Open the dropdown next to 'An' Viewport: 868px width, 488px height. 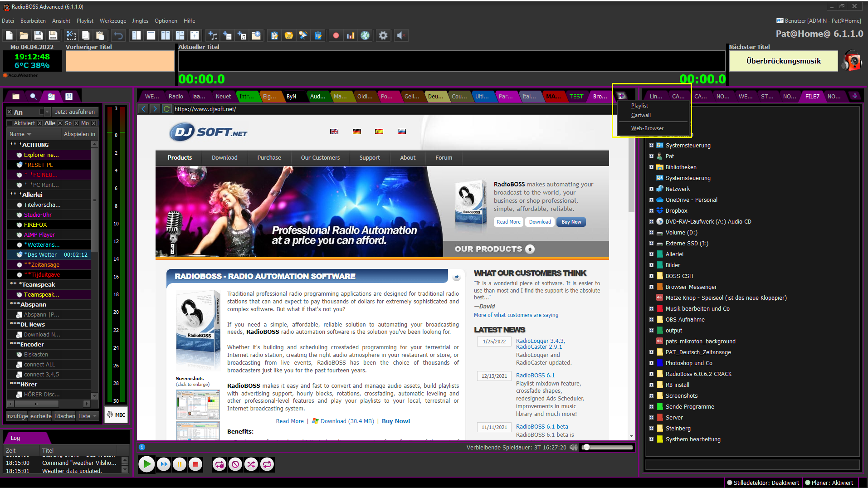click(47, 112)
